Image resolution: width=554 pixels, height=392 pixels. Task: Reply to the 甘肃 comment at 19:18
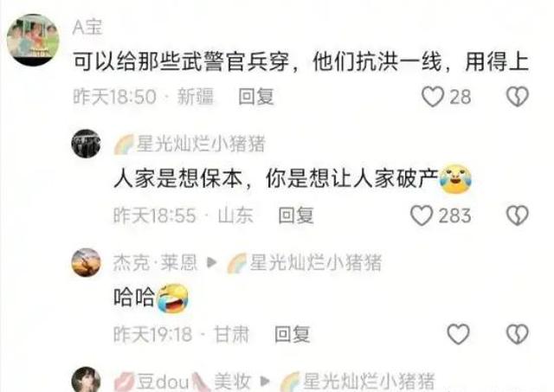(293, 334)
